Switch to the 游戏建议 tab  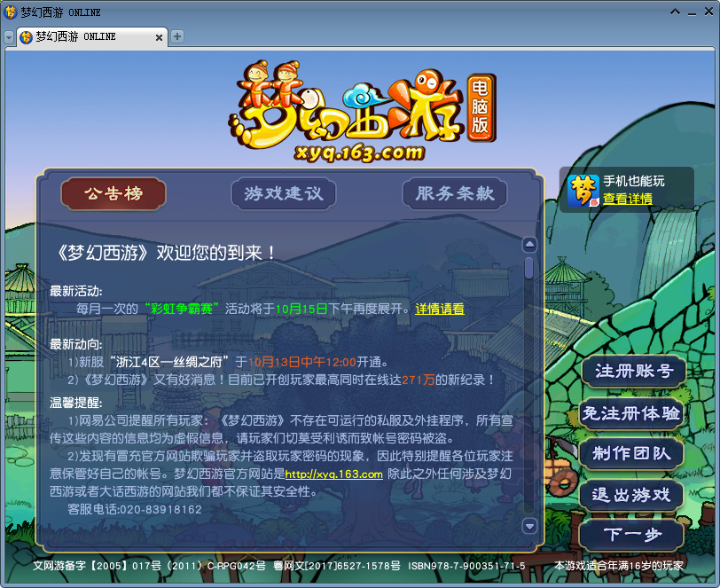284,194
